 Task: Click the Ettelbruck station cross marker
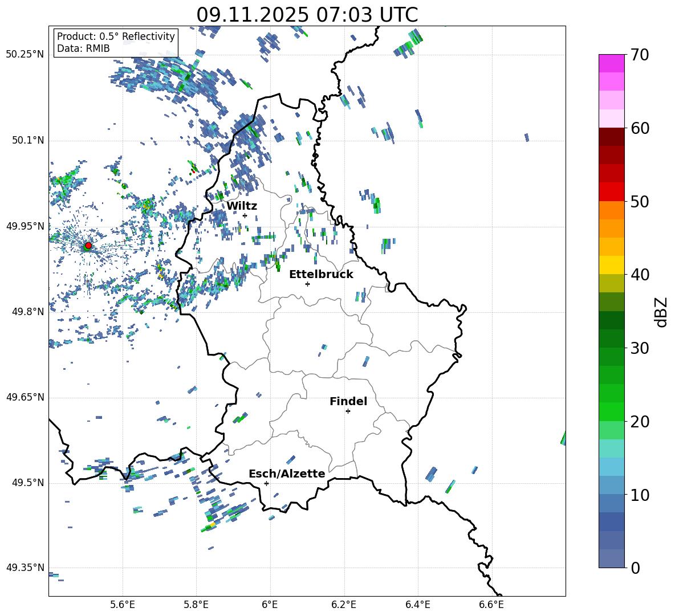coord(307,284)
